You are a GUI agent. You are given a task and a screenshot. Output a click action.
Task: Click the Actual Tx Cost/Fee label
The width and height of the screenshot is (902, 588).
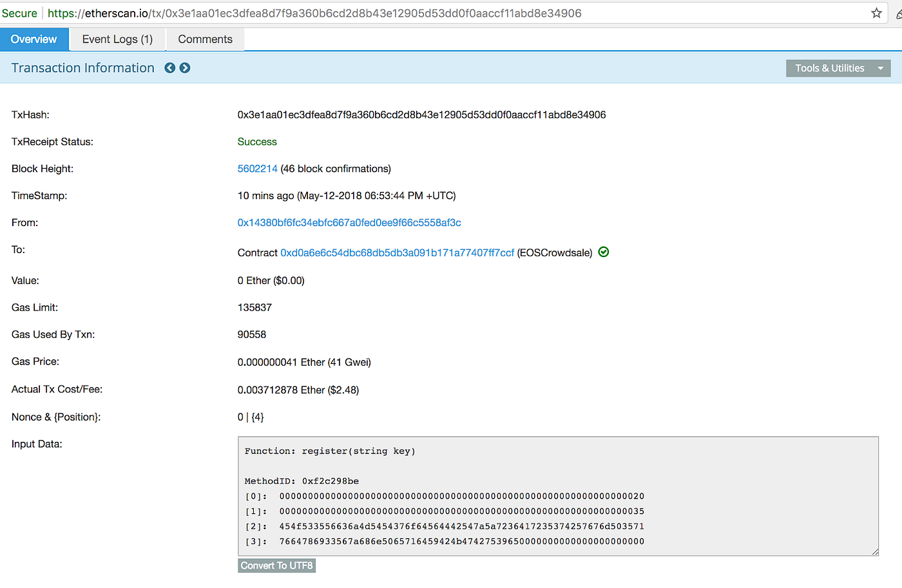[x=57, y=390]
